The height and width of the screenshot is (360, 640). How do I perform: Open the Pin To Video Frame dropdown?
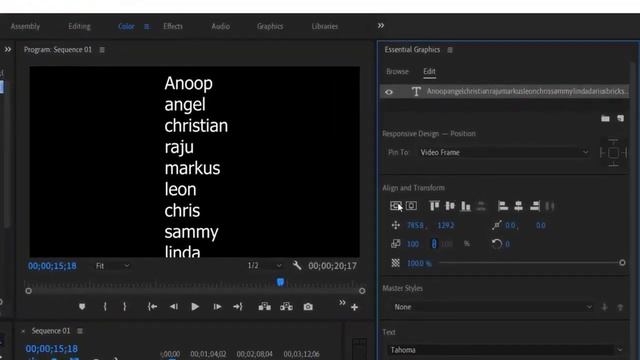pos(504,152)
